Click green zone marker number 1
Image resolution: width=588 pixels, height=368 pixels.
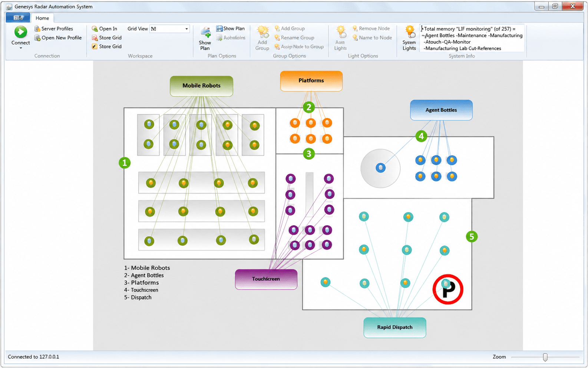tap(125, 162)
